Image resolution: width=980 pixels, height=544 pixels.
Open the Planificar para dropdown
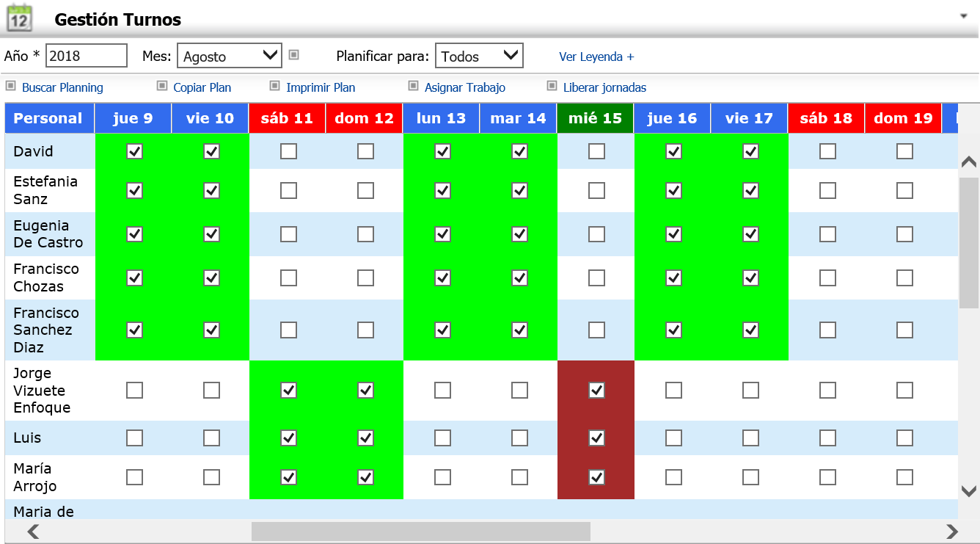click(x=478, y=56)
